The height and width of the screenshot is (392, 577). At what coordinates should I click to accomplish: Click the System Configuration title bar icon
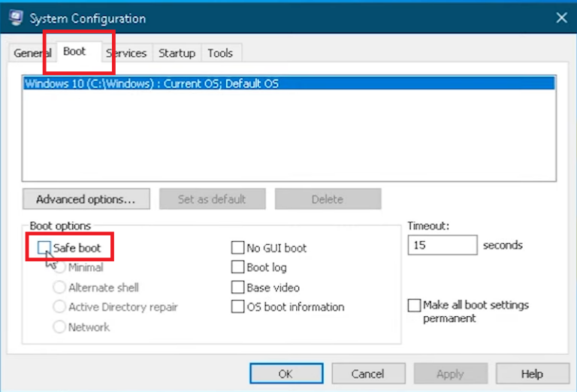[16, 18]
